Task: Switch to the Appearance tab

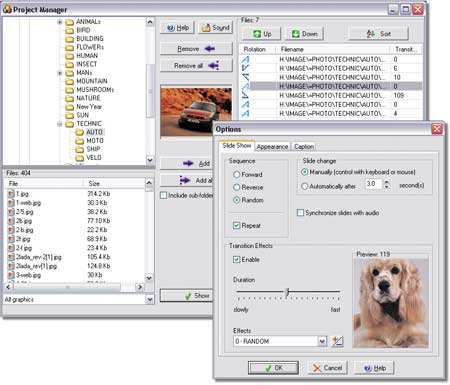Action: [x=272, y=147]
